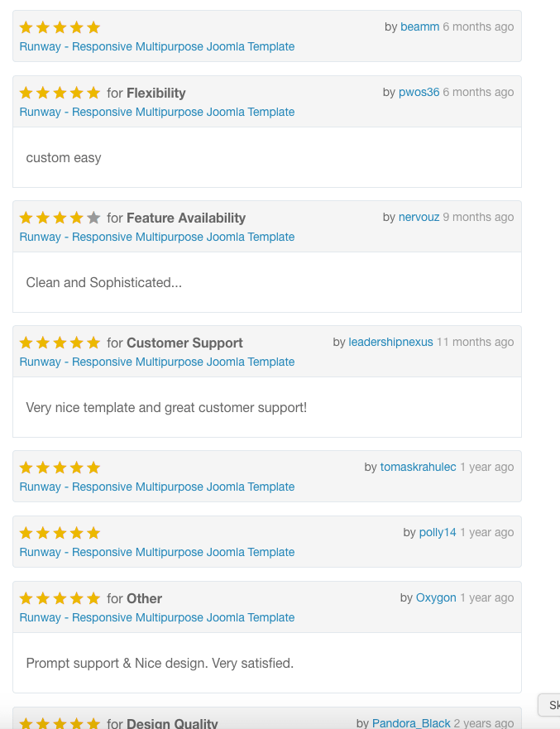Click Runway template link in beamm's review
This screenshot has width=560, height=729.
[x=157, y=46]
